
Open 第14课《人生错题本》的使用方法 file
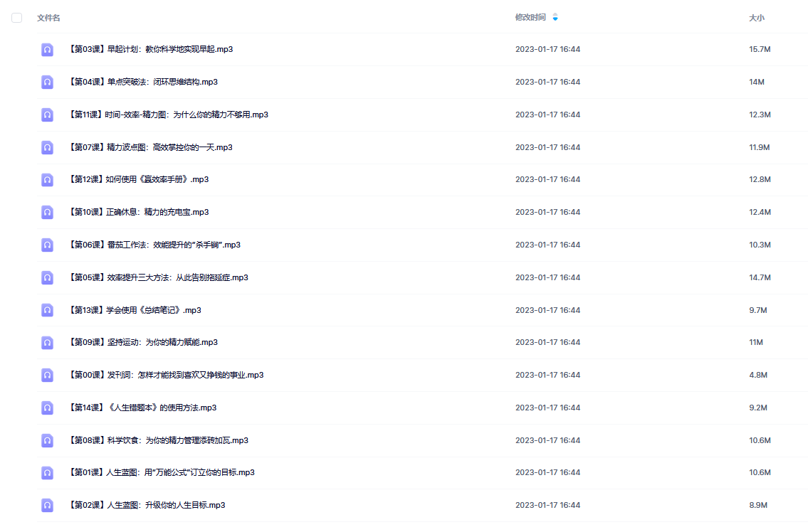(x=143, y=408)
